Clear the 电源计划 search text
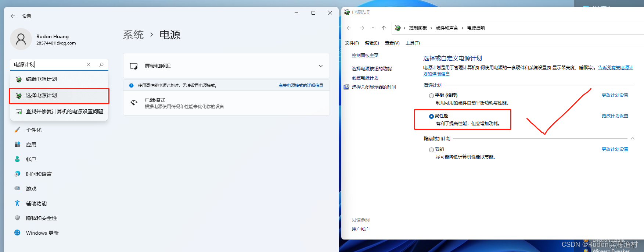The height and width of the screenshot is (252, 644). pos(88,64)
